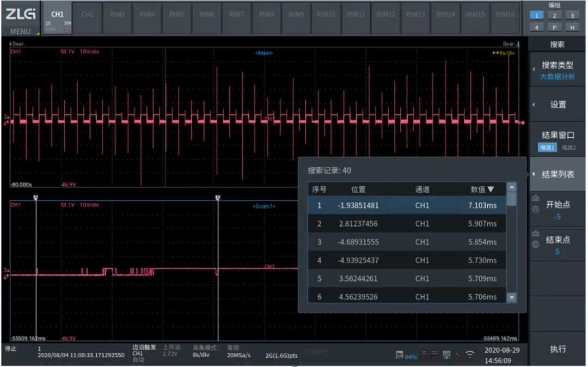Click the network computer icon in status bar
The height and width of the screenshot is (367, 588).
(x=446, y=355)
